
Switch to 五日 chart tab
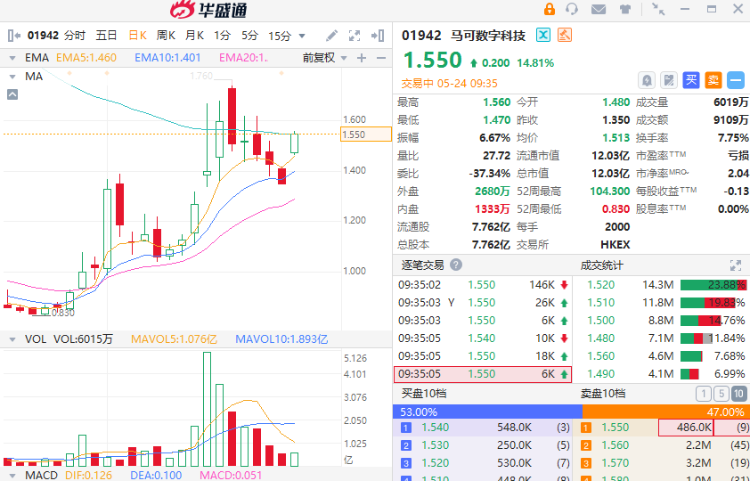pyautogui.click(x=106, y=35)
